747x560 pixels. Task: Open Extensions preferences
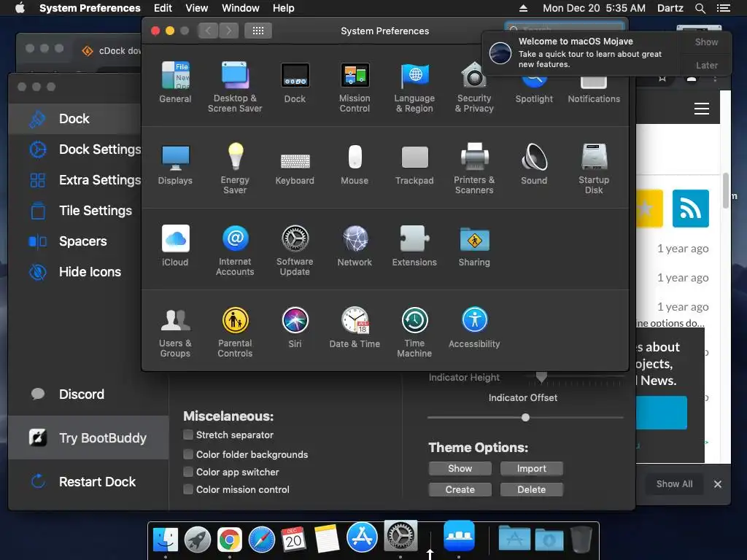[x=414, y=246]
